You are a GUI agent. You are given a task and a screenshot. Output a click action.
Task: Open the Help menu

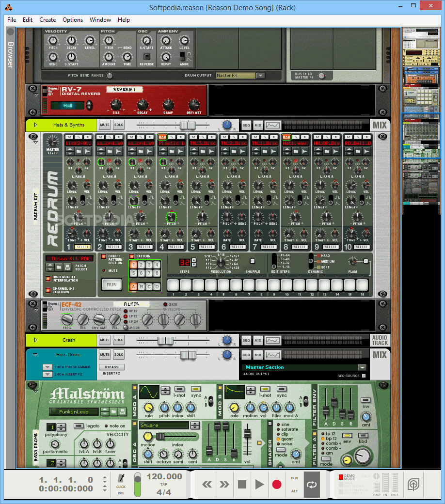(124, 19)
